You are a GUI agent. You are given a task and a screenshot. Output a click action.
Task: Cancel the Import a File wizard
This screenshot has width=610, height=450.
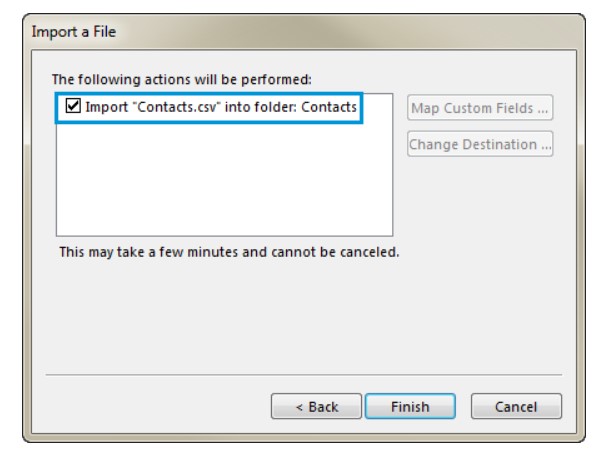(516, 406)
